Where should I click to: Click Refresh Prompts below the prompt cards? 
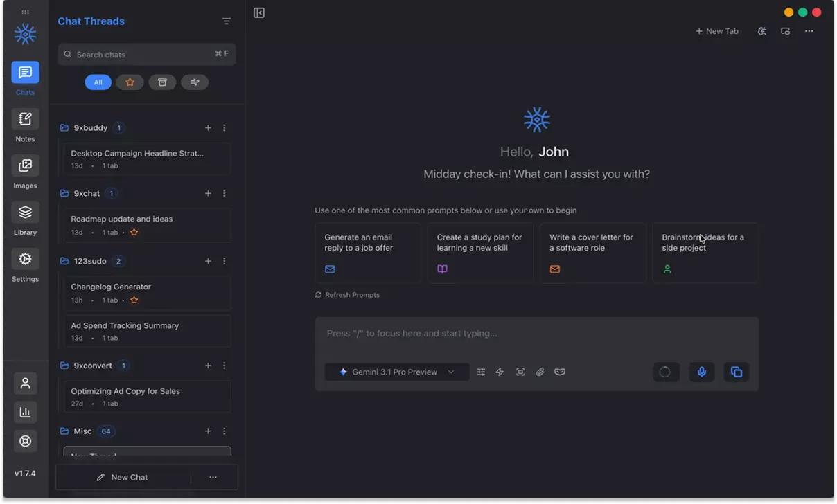click(347, 294)
